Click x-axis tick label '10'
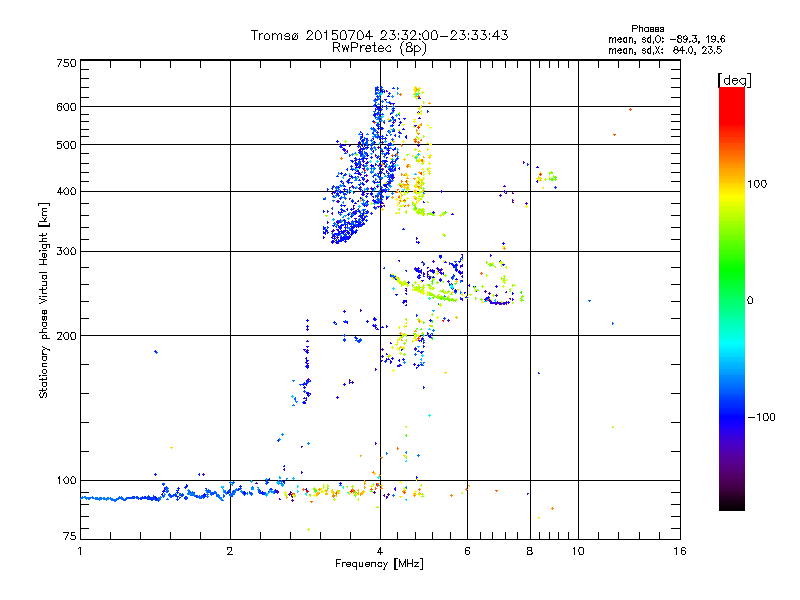 578,551
